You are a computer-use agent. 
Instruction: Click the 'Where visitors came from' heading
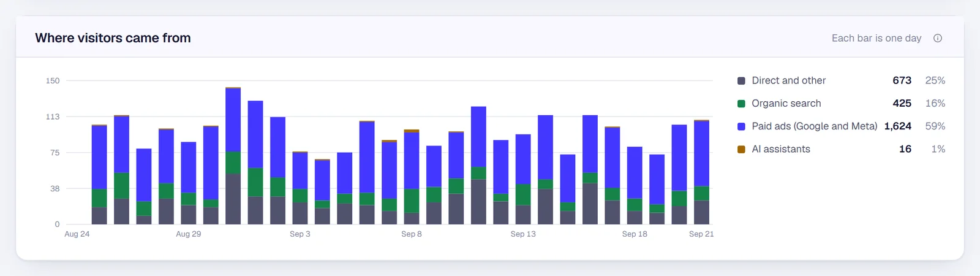tap(113, 38)
